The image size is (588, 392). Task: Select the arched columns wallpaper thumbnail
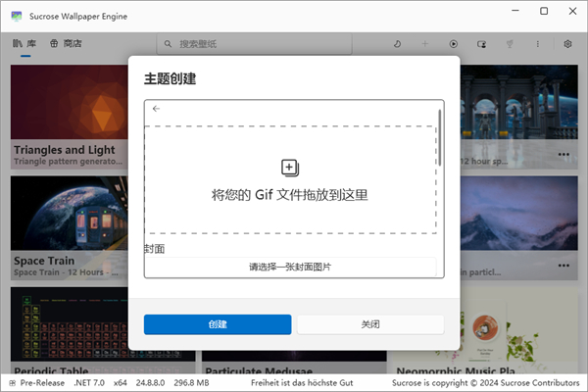coord(519,102)
